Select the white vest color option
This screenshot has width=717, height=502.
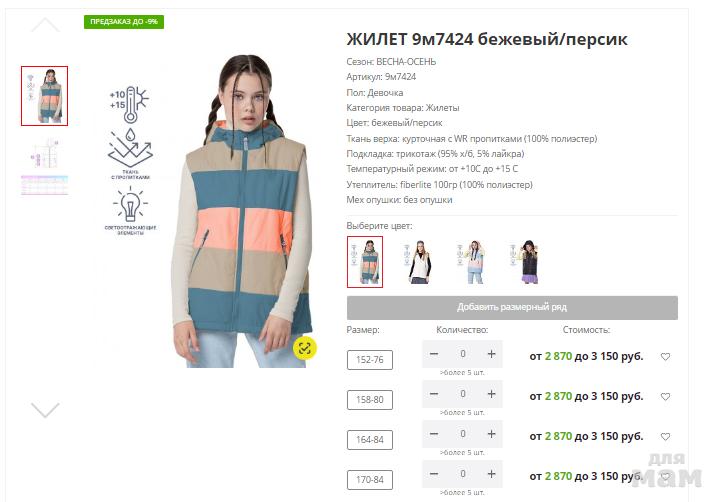point(417,262)
